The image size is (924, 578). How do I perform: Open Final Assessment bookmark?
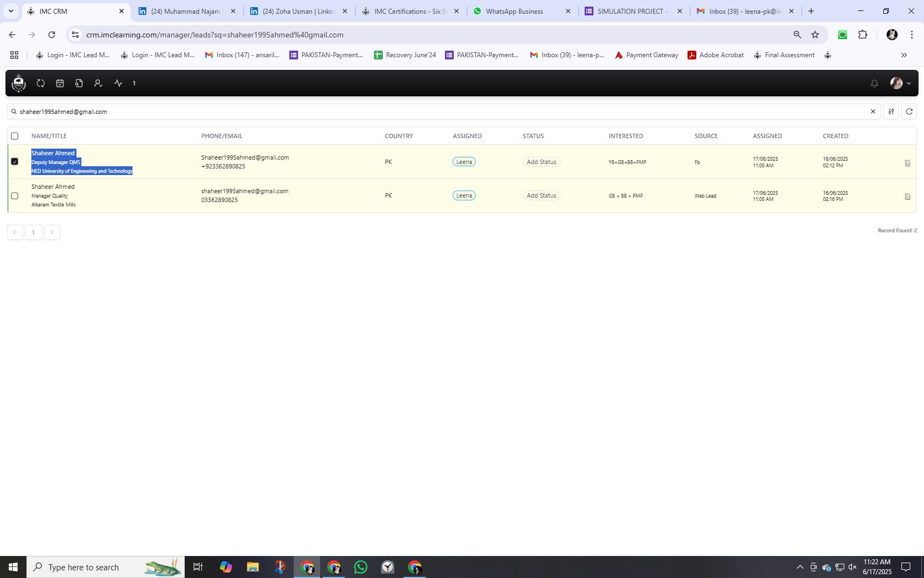click(x=784, y=55)
